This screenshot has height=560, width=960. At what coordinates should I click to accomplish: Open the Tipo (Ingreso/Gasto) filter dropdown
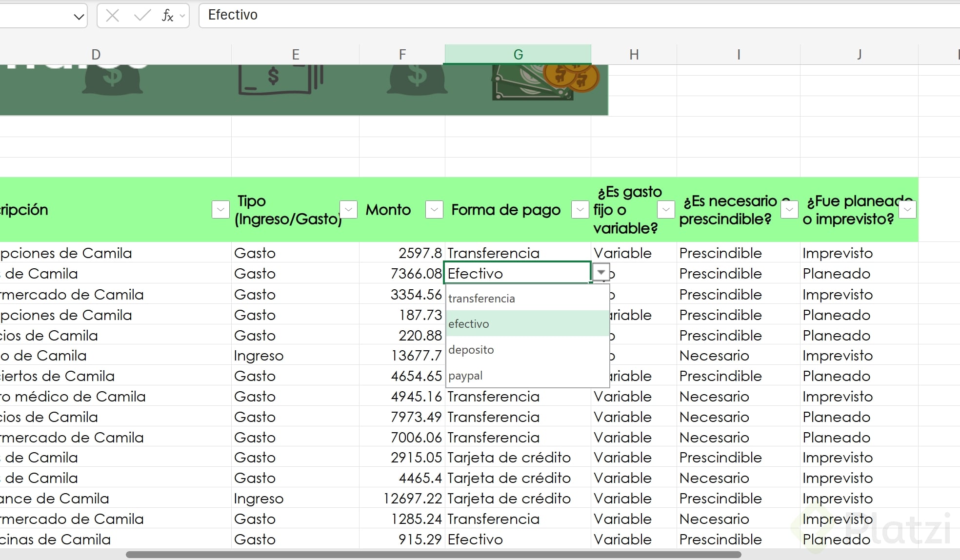pos(348,210)
